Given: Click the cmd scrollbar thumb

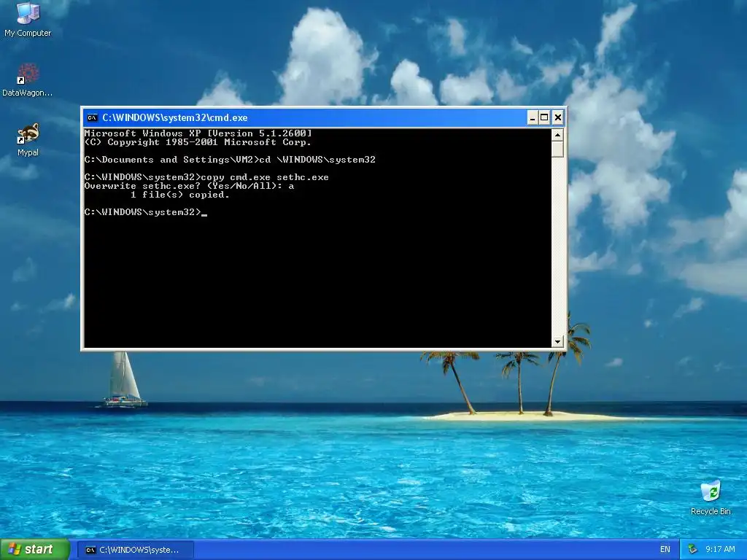Looking at the screenshot, I should (557, 149).
